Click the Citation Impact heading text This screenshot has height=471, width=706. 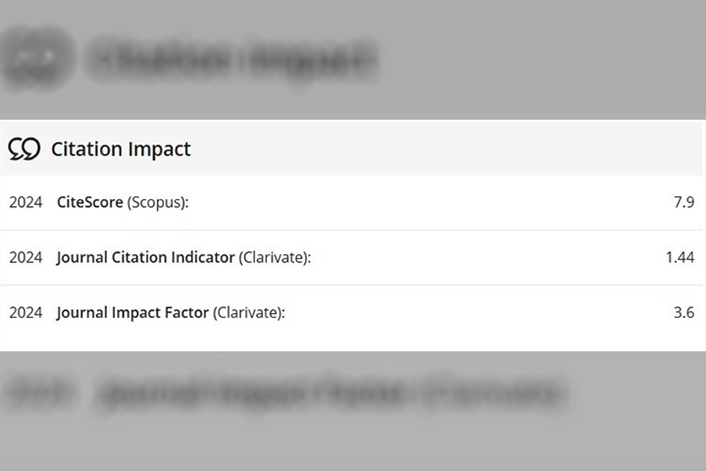120,149
